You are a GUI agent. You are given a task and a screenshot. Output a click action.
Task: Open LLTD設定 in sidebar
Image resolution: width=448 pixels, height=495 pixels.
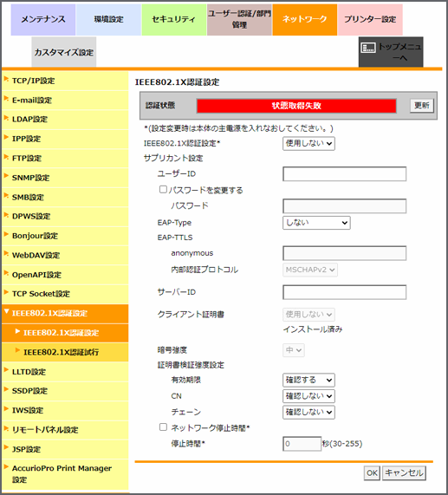pos(65,372)
